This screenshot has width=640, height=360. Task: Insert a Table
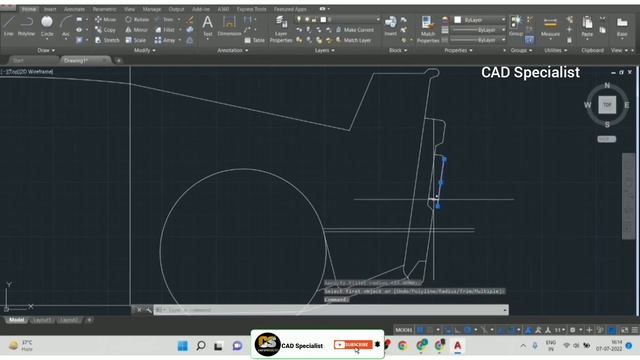(255, 40)
